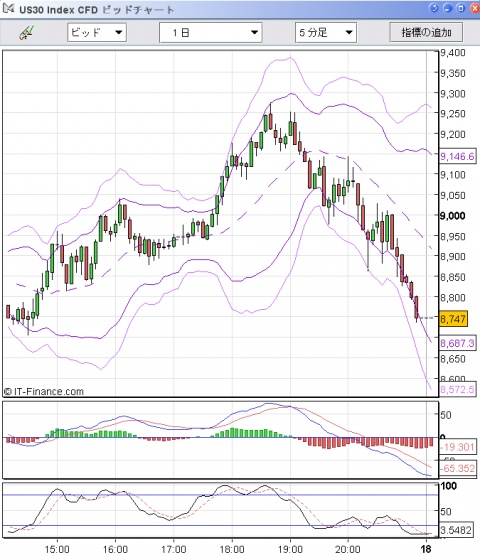Click the 20:00 time axis label
The height and width of the screenshot is (555, 480).
(348, 549)
